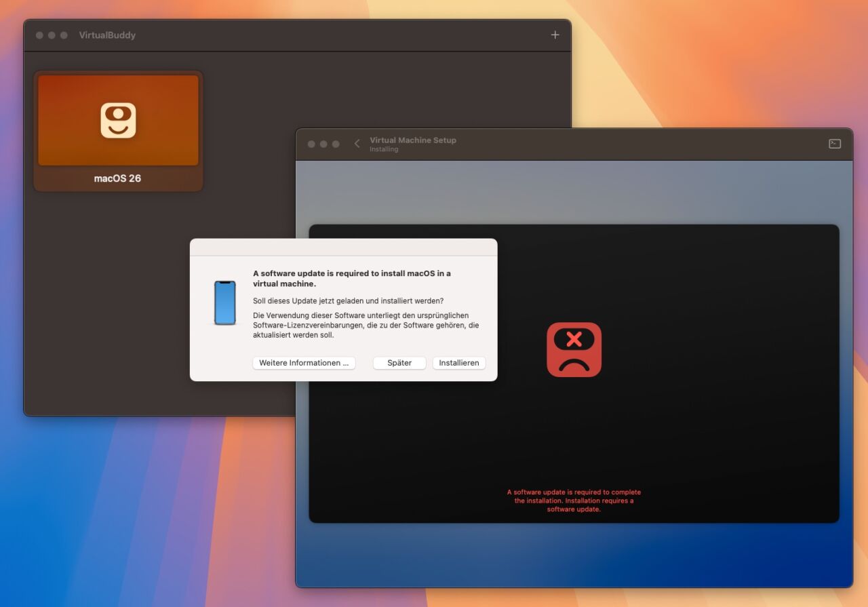Screen dimensions: 868x607
Task: Click 'Soll dieses Update jetzt geladen' text
Action: (349, 300)
